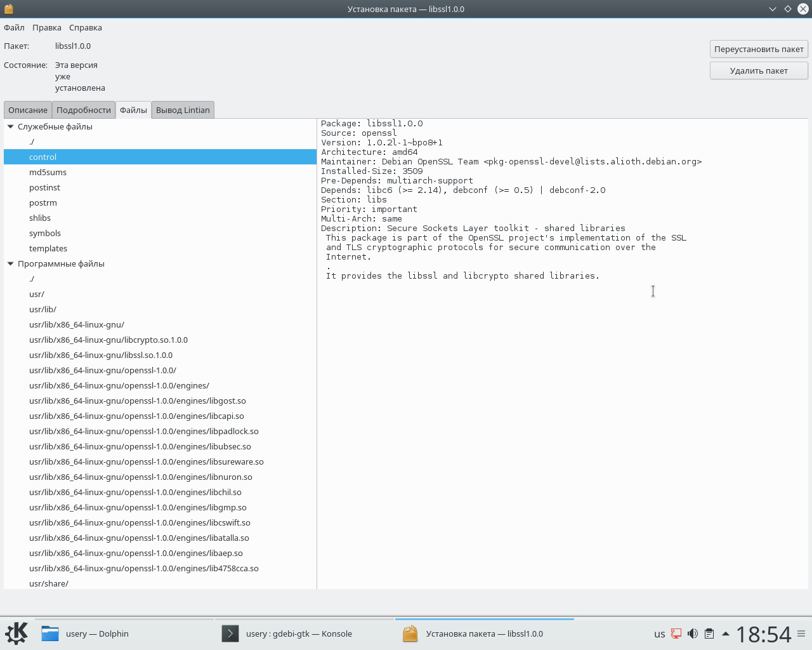Select the md5sums file
Image resolution: width=812 pixels, height=650 pixels.
click(x=160, y=172)
